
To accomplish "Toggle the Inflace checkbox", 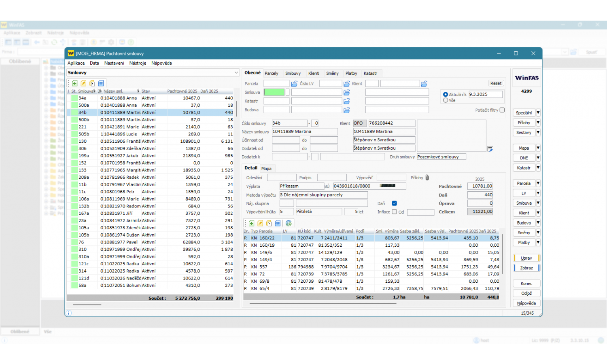I will click(x=394, y=212).
